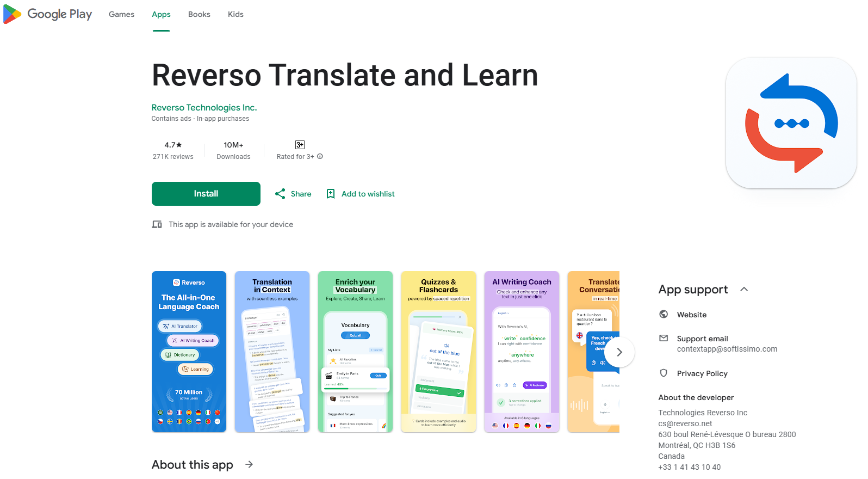The image size is (868, 479).
Task: Click the +33 1 41 43 10 40 phone number
Action: coord(690,467)
